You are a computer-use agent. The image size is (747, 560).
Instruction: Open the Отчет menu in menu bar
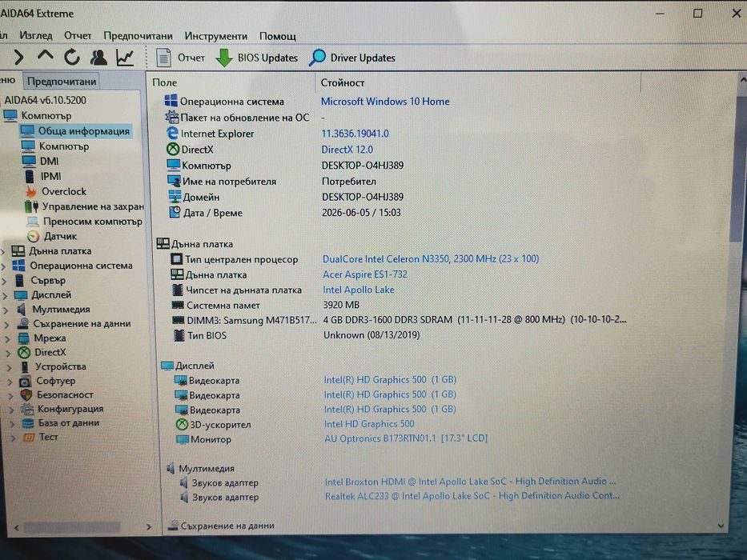pyautogui.click(x=78, y=36)
